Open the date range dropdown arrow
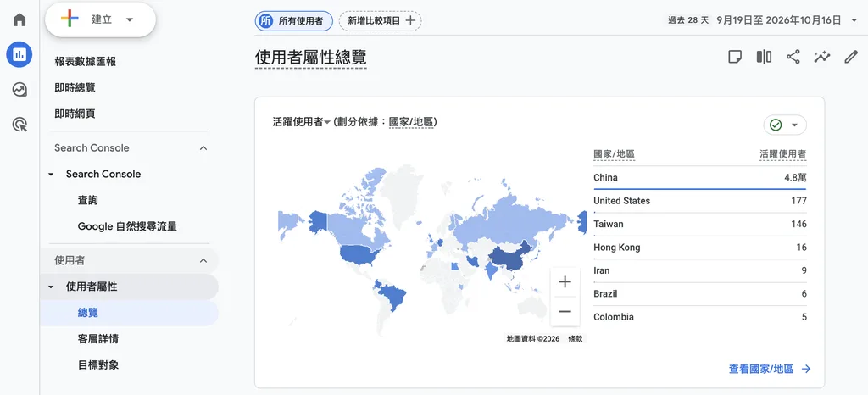Viewport: 868px width, 395px height. click(x=853, y=20)
